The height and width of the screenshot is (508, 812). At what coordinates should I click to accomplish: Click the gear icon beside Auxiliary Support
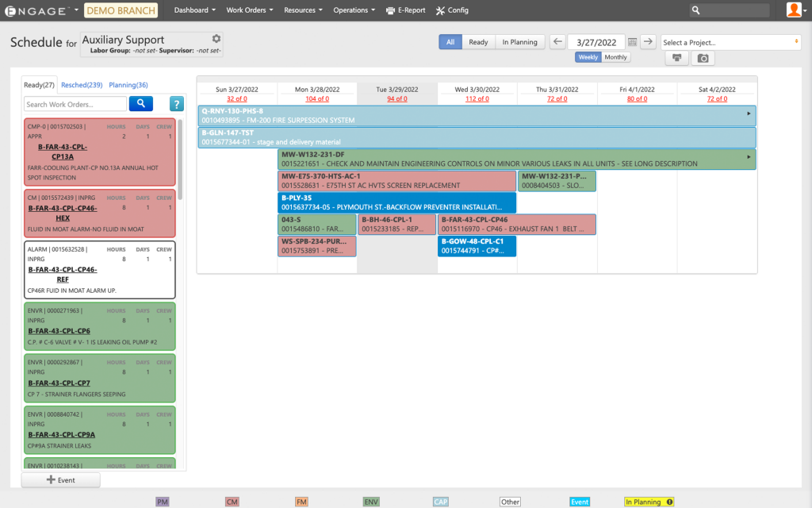pyautogui.click(x=216, y=39)
